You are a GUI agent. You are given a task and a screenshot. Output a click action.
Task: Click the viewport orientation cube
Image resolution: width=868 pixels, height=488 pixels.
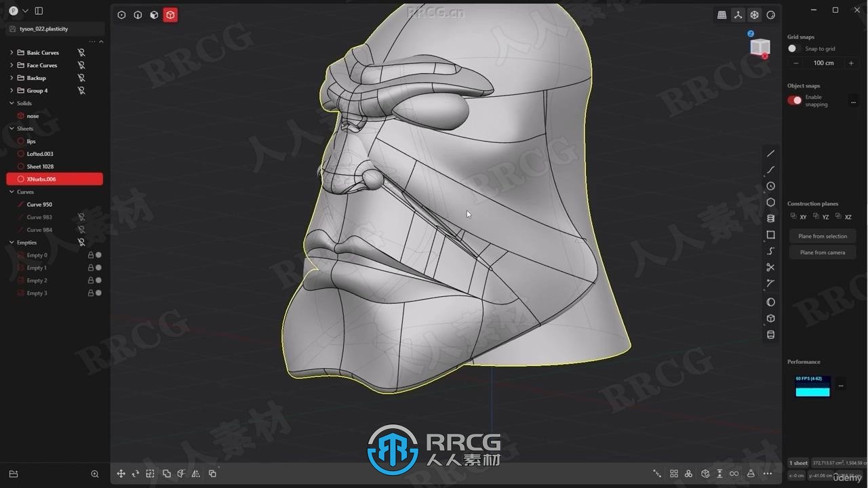[759, 47]
